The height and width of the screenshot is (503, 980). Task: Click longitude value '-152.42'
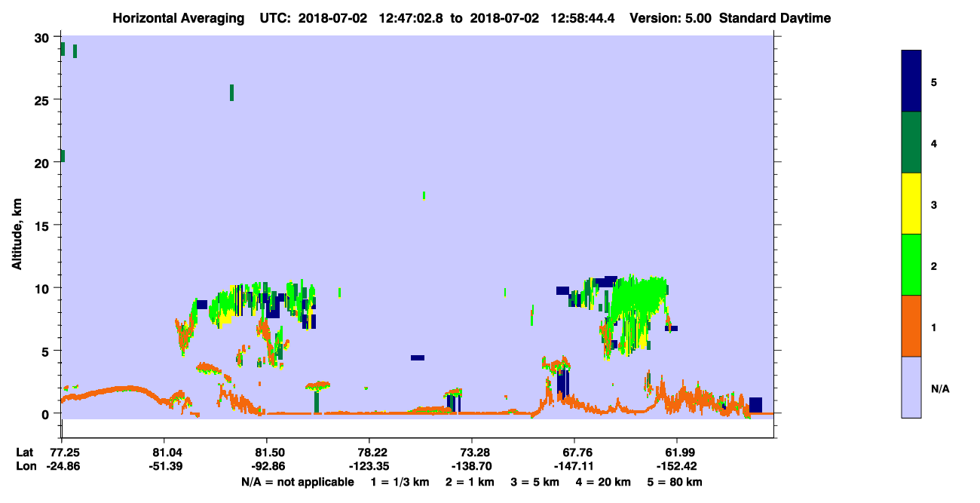(x=678, y=466)
